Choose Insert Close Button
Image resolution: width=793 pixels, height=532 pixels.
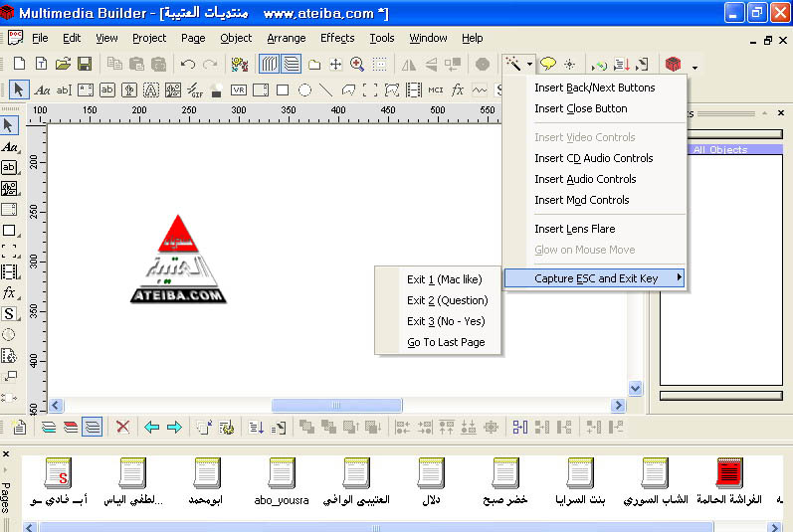(x=581, y=108)
